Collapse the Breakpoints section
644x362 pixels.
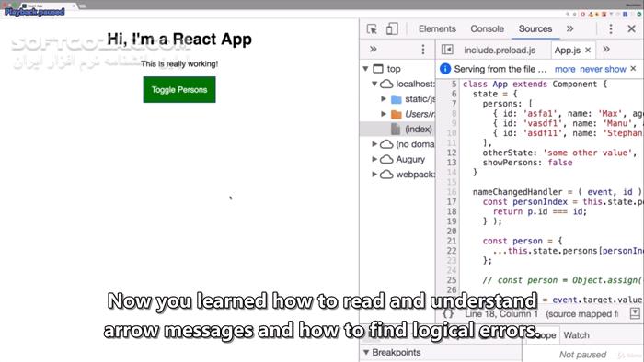tap(366, 352)
